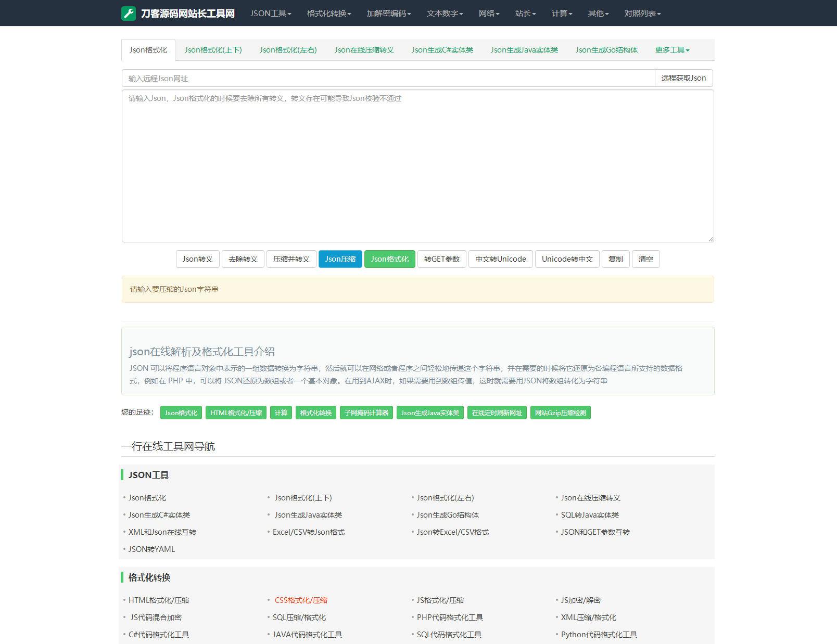Open the JSON转YAML link
Screen dimensions: 837x644
pos(151,549)
